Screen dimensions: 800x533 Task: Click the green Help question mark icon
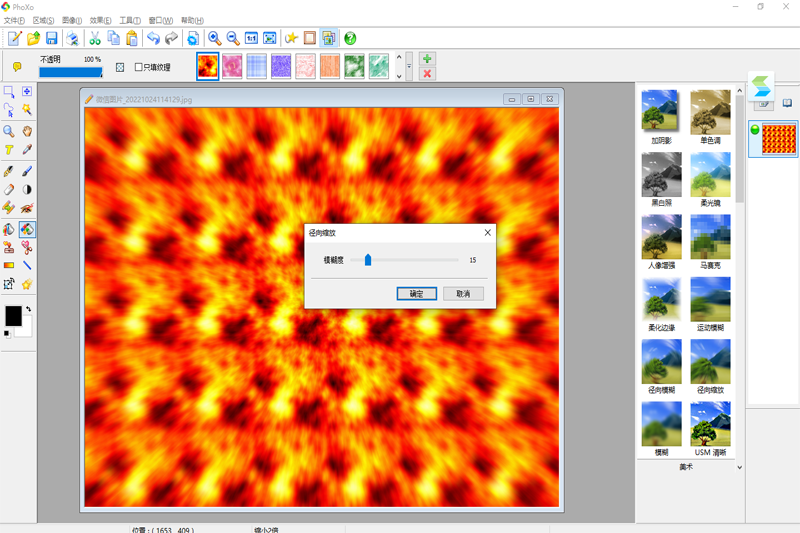pyautogui.click(x=350, y=38)
